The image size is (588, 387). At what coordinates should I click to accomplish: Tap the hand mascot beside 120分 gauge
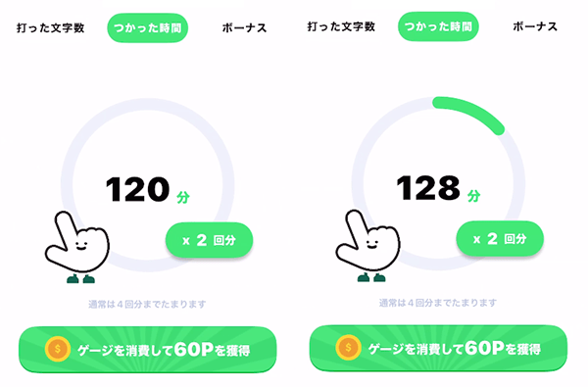pyautogui.click(x=77, y=247)
